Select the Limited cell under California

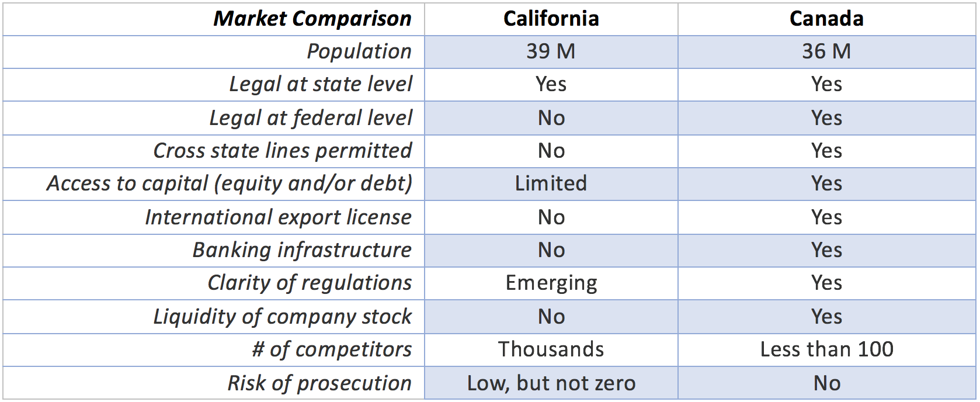click(x=551, y=183)
